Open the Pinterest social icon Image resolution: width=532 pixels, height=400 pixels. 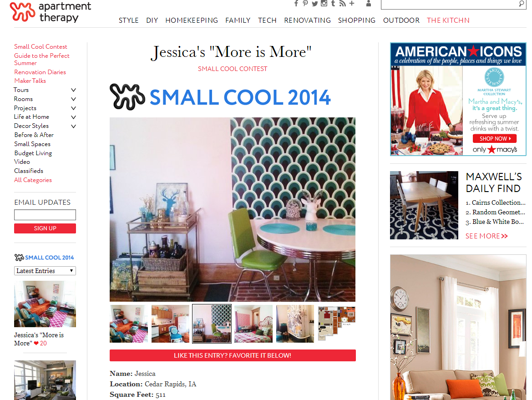[305, 3]
